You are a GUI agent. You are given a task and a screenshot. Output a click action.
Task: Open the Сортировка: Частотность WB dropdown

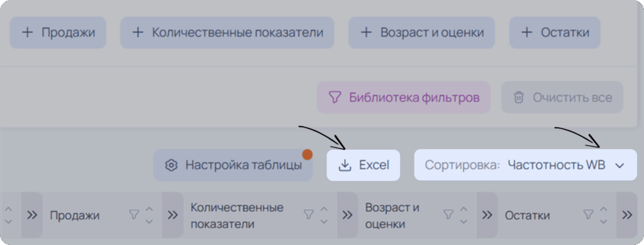525,165
